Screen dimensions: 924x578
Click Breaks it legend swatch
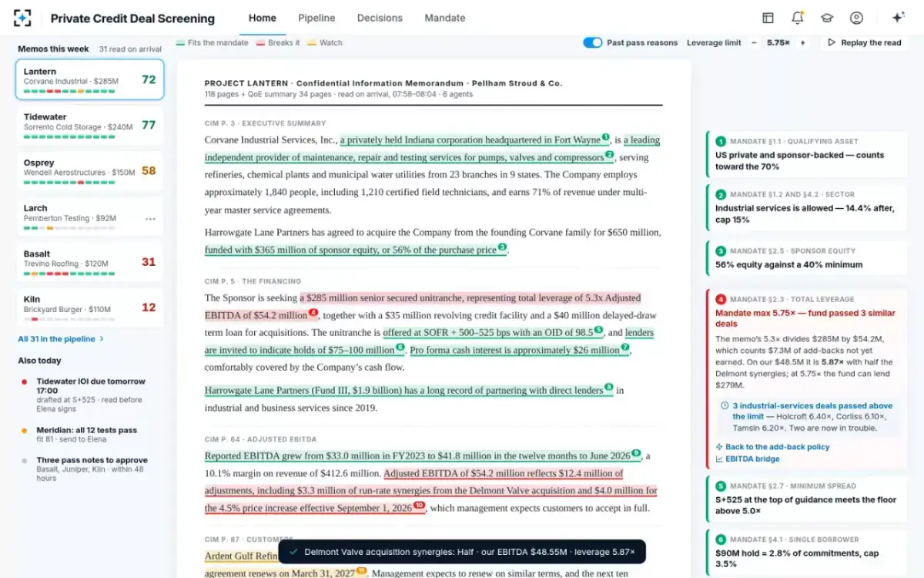[x=260, y=43]
